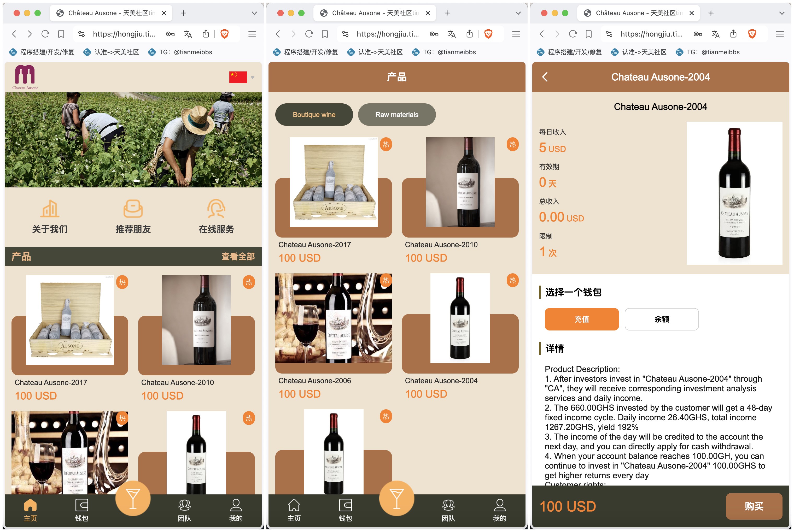Reload page in right window
794x532 pixels.
click(x=573, y=34)
